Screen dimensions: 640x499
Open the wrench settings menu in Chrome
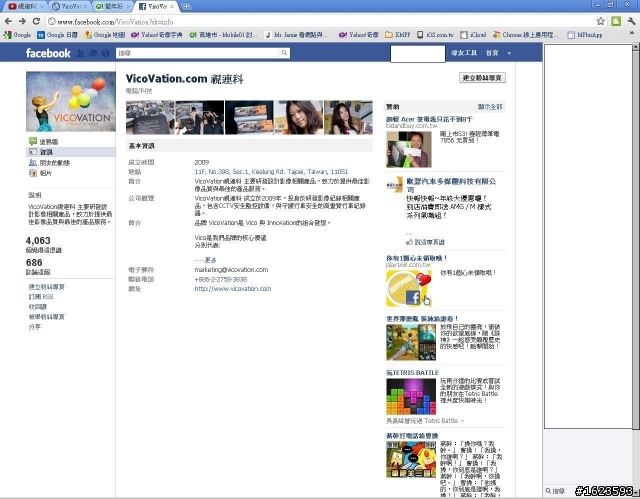(x=631, y=21)
